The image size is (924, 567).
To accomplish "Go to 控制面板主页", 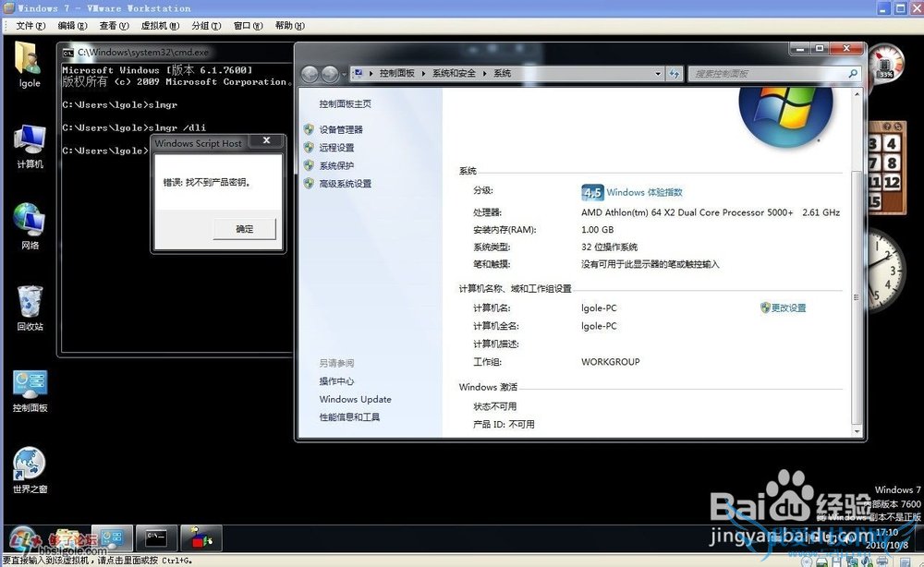I will tap(346, 104).
